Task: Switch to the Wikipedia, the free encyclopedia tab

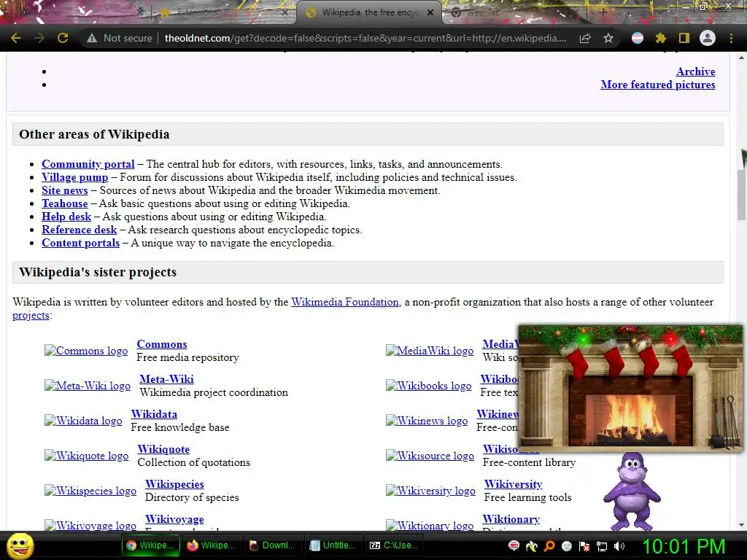Action: click(x=363, y=12)
